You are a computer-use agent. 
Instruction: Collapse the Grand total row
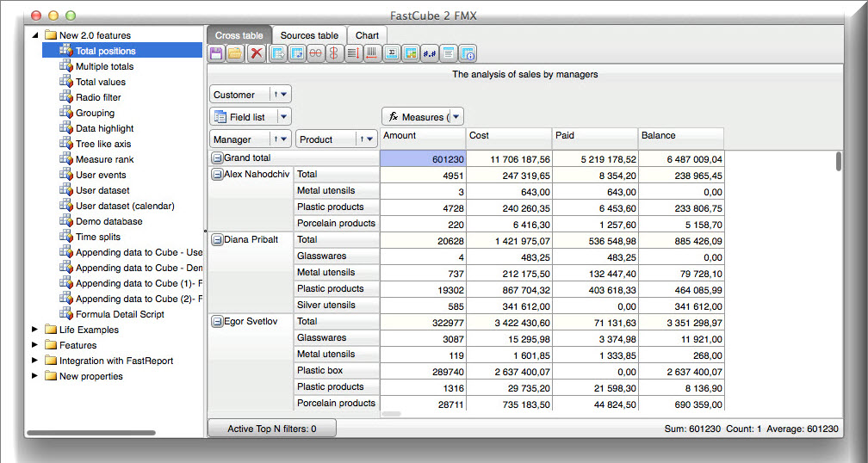click(x=218, y=158)
